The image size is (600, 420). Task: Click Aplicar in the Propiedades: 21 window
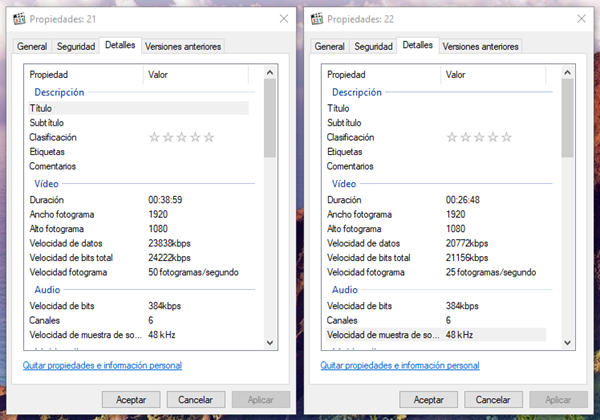261,400
